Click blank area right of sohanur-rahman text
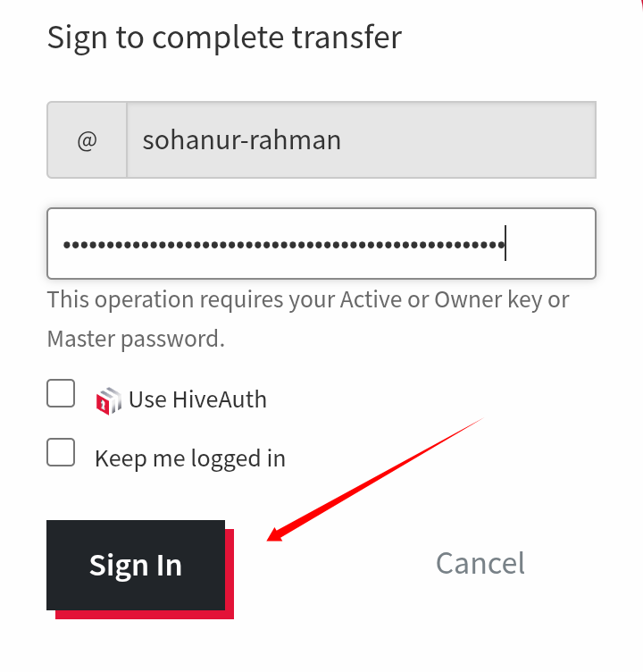The width and height of the screenshot is (643, 672). 468,139
